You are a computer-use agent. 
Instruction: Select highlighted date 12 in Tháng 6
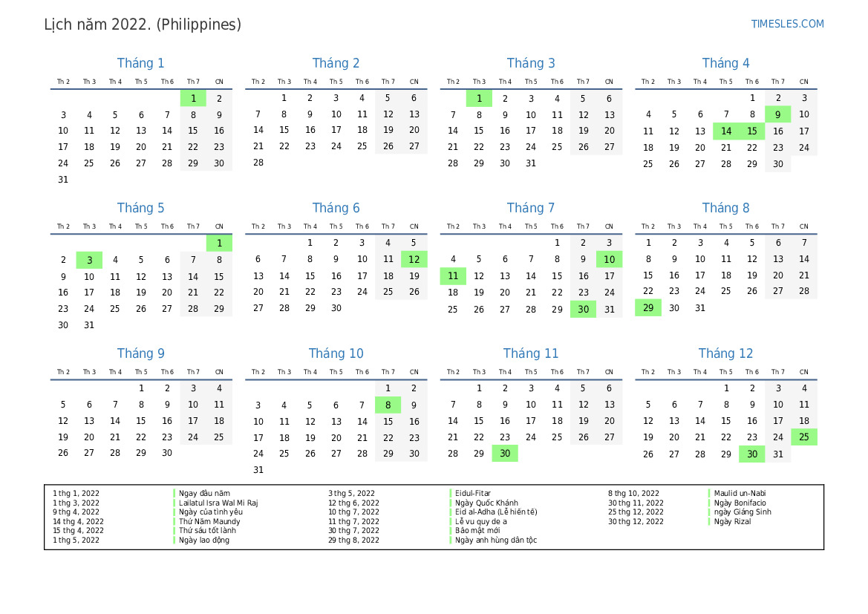[x=414, y=259]
